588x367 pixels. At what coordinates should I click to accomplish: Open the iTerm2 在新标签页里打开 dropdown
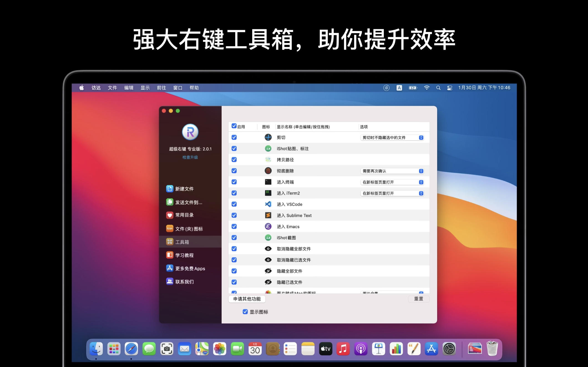click(392, 193)
